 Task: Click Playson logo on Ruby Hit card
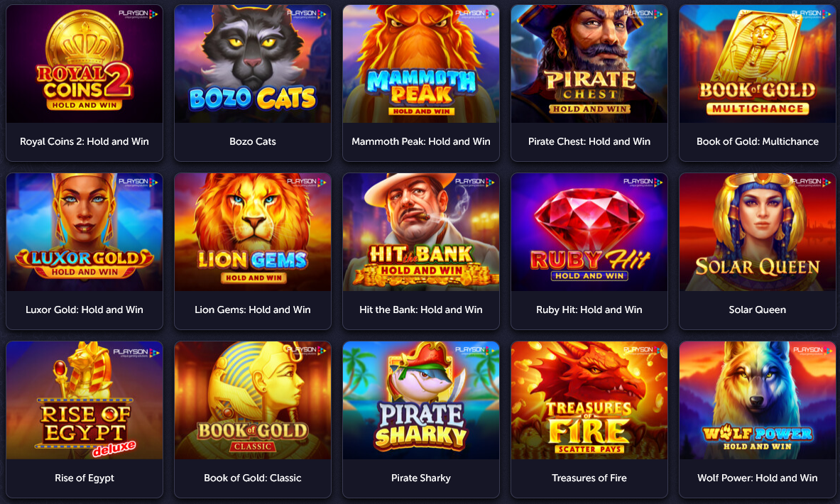pos(643,182)
